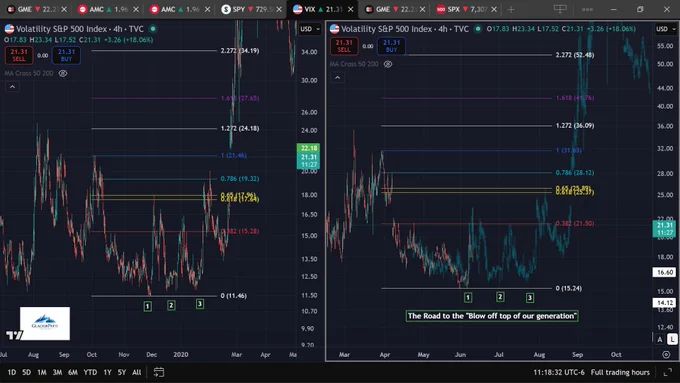Click the 14.12 price label on right axis

(664, 303)
